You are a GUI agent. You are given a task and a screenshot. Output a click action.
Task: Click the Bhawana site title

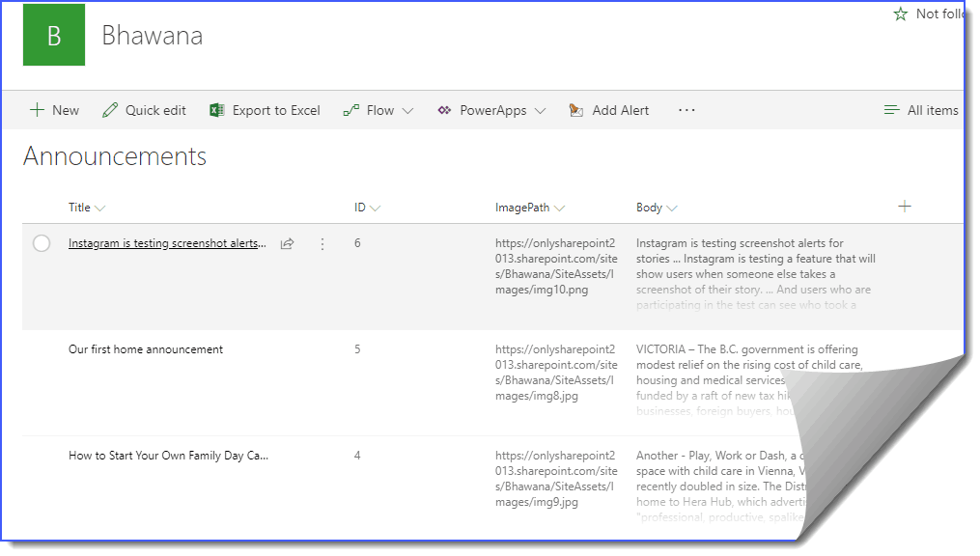152,36
